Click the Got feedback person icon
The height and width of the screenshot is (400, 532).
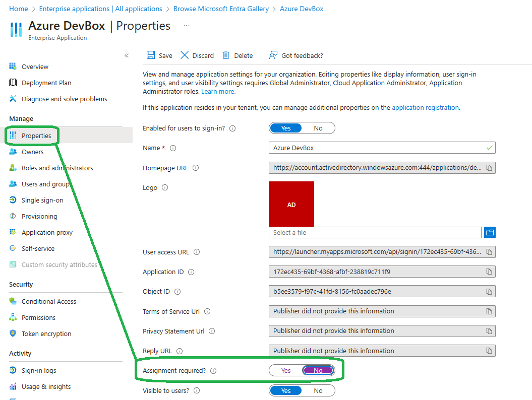(273, 55)
